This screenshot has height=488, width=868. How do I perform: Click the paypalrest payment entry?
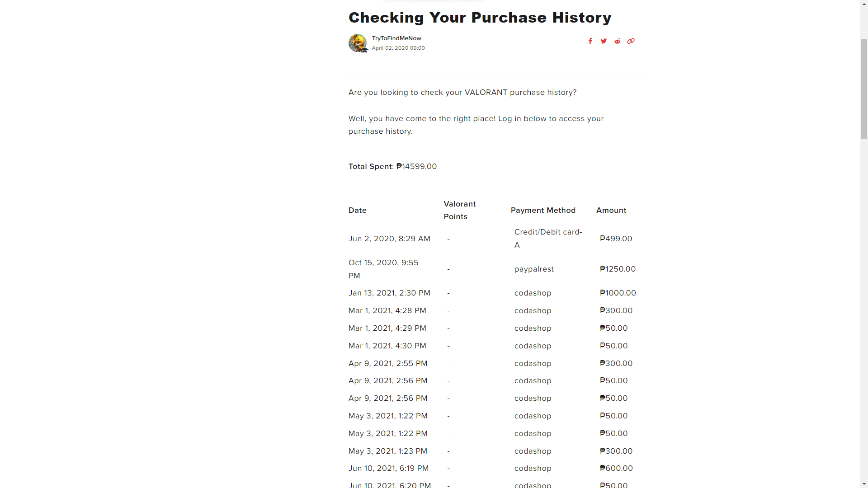point(534,269)
